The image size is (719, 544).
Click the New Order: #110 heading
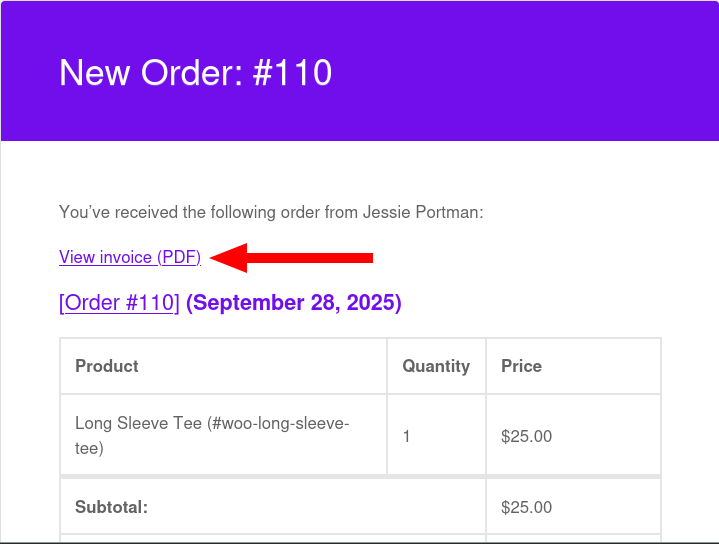tap(195, 73)
